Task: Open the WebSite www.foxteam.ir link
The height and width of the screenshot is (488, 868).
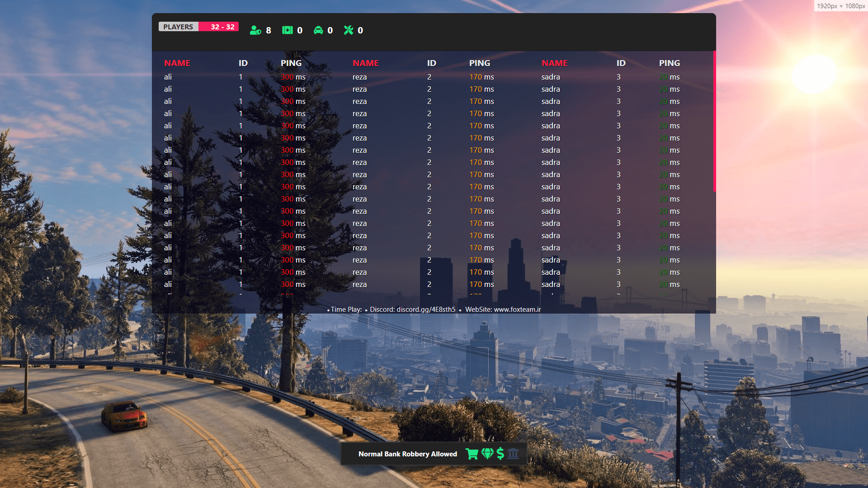Action: 503,310
